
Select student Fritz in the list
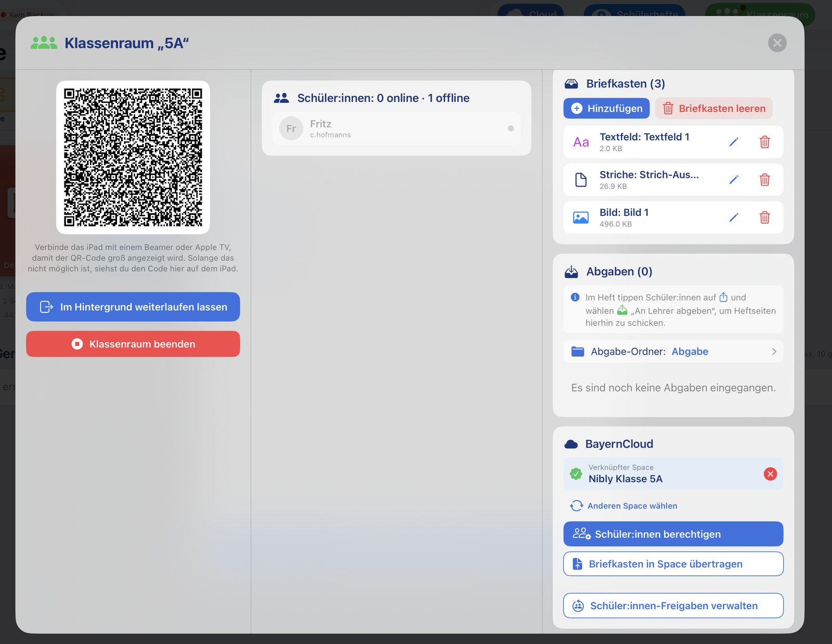pos(396,128)
